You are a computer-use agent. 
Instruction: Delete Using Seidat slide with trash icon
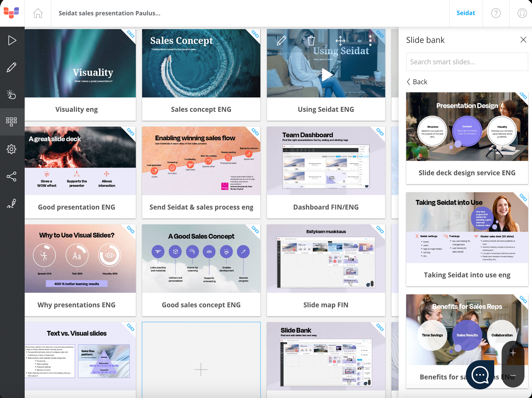pos(311,40)
